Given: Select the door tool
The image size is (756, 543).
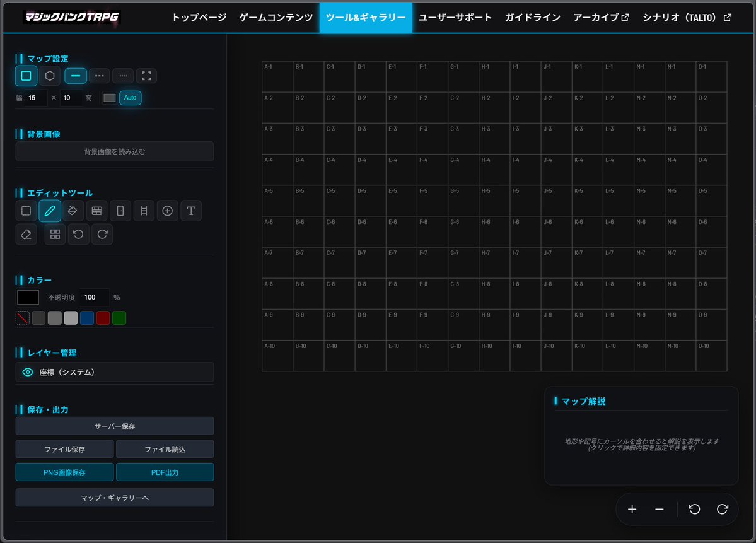Looking at the screenshot, I should pyautogui.click(x=120, y=211).
